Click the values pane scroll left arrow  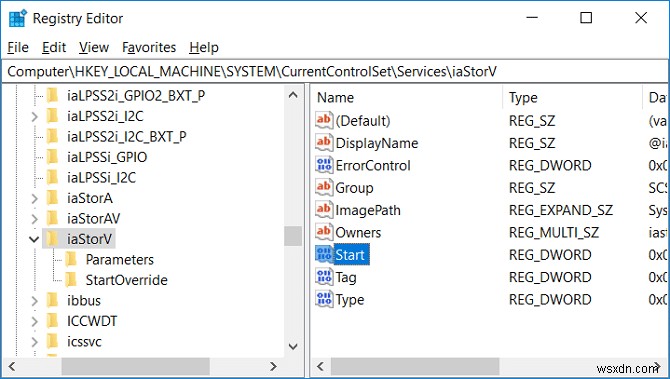coord(320,366)
